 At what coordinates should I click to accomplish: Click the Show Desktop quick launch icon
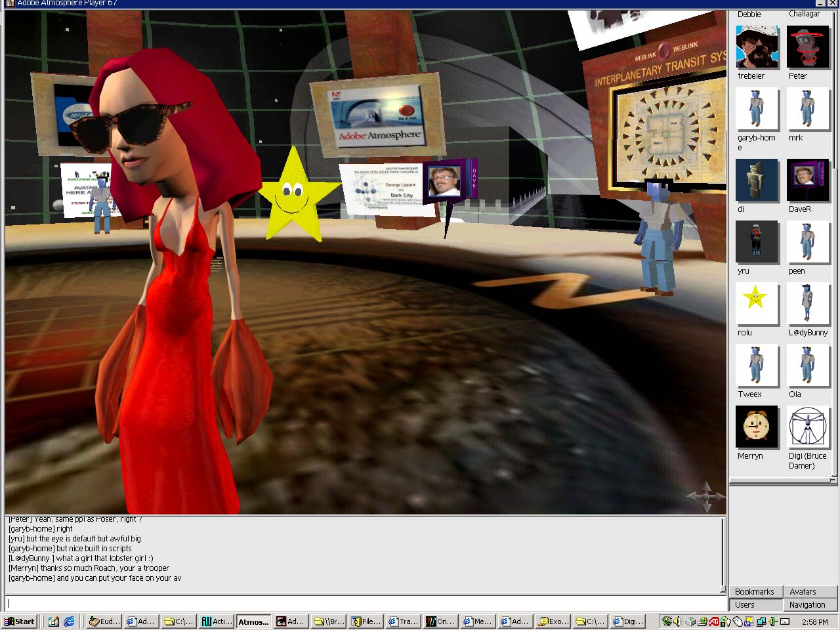(x=54, y=621)
